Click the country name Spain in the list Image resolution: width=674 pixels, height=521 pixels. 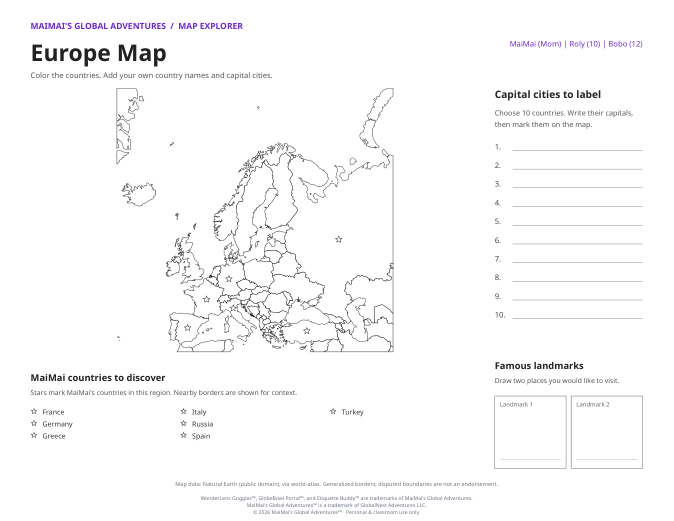coord(201,436)
